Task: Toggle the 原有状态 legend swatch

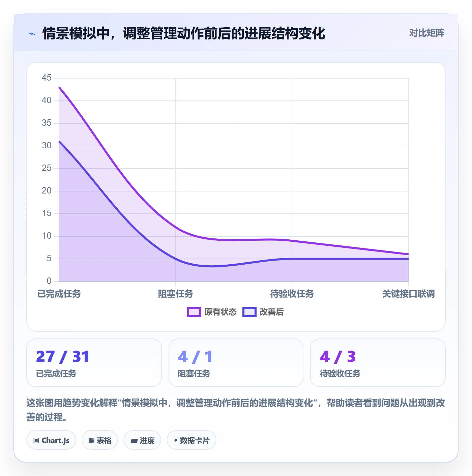Action: pyautogui.click(x=194, y=312)
